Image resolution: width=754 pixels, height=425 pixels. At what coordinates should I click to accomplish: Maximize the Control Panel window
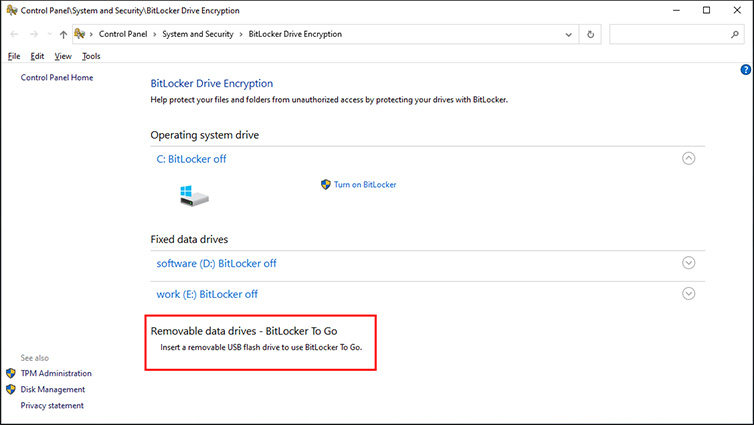pos(706,10)
